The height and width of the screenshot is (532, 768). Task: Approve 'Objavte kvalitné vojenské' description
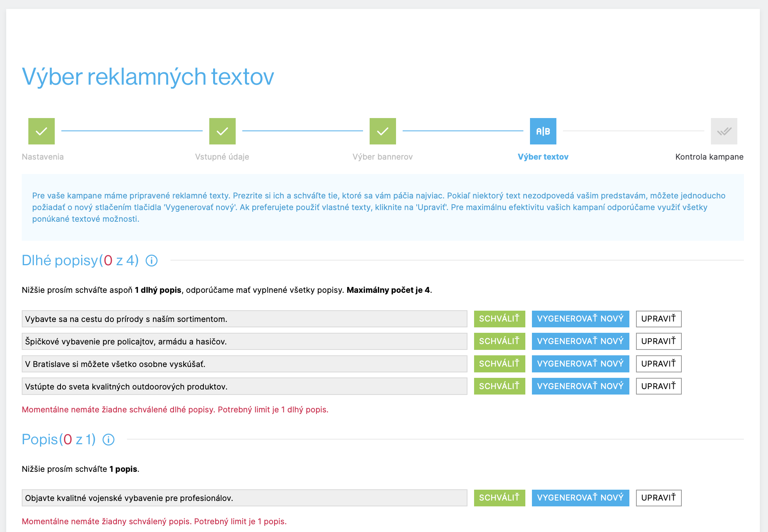coord(499,498)
